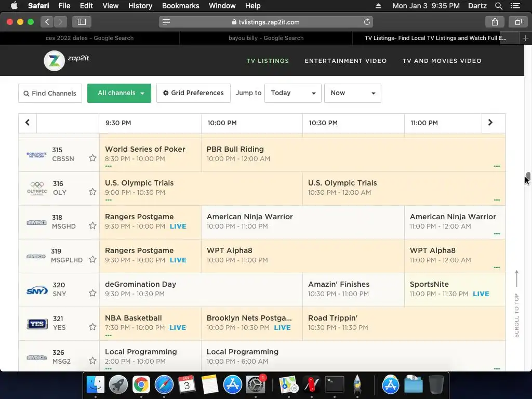The width and height of the screenshot is (532, 399).
Task: Show all tabs overview button
Action: click(x=518, y=22)
